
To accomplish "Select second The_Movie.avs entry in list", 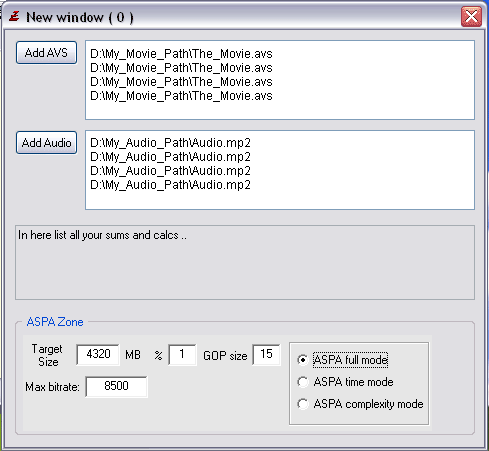I will (181, 68).
